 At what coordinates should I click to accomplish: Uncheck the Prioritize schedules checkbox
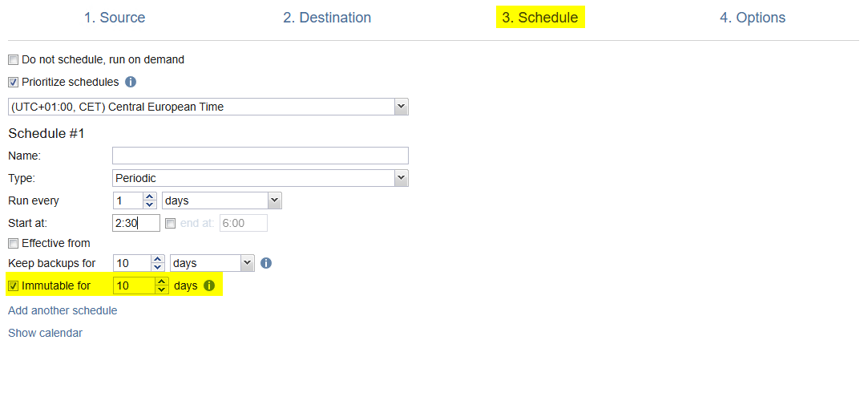tap(13, 82)
